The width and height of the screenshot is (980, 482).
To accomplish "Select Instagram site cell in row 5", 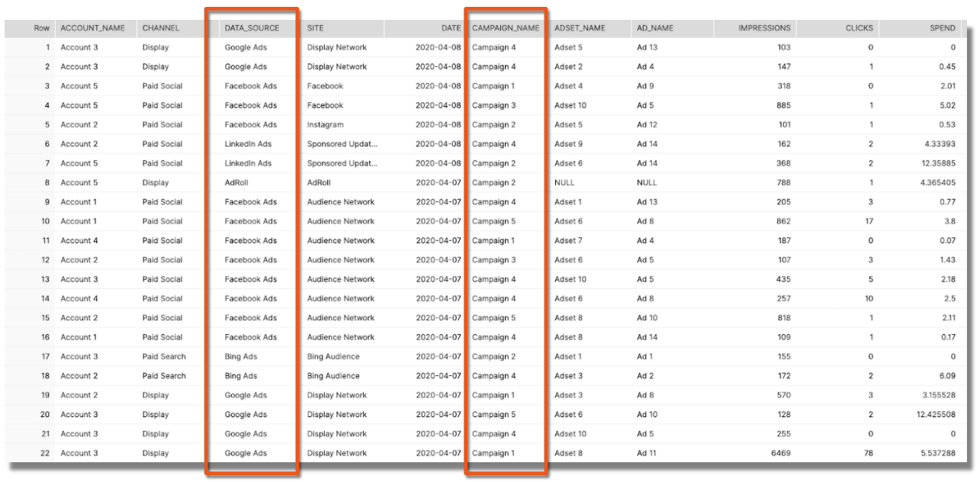I will pyautogui.click(x=325, y=125).
